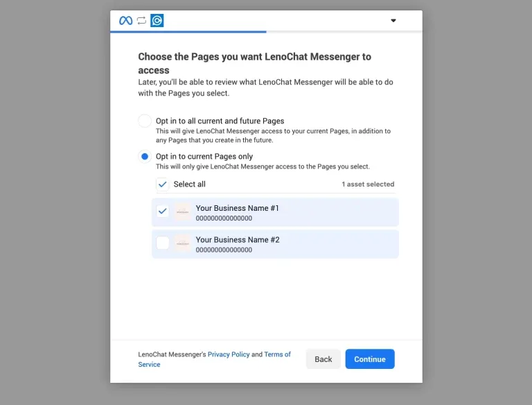This screenshot has height=405, width=532.
Task: Click the blue progress bar at top
Action: pyautogui.click(x=188, y=32)
